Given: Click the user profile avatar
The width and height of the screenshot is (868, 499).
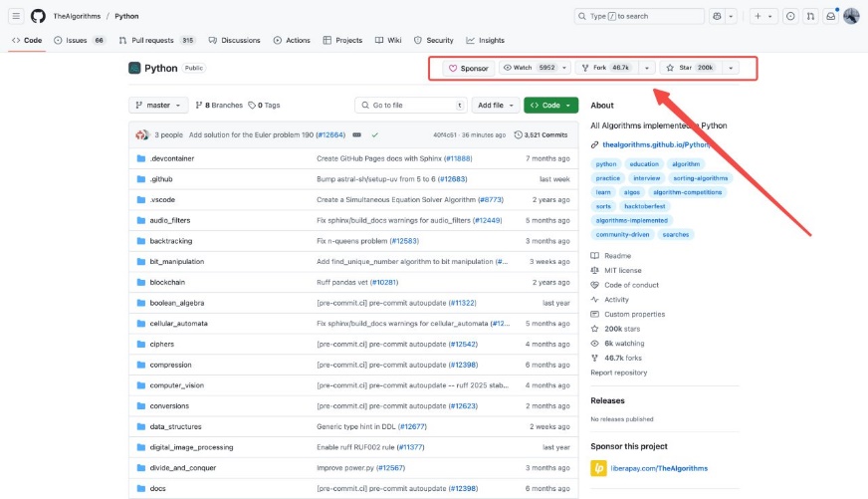Looking at the screenshot, I should pyautogui.click(x=851, y=16).
